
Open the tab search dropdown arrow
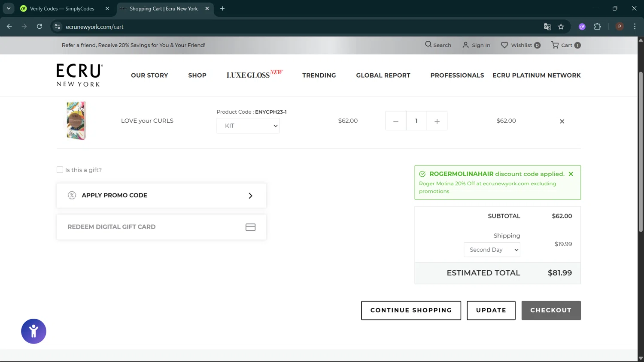coord(9,9)
